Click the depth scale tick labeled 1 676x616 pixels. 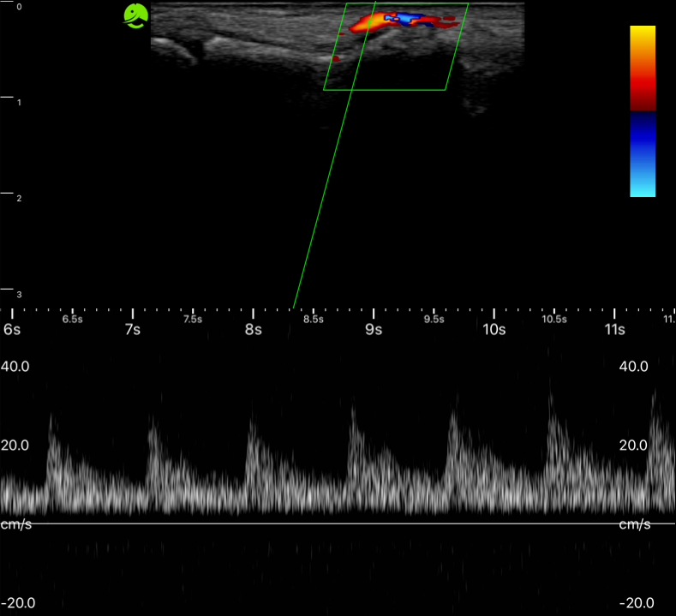pos(18,102)
